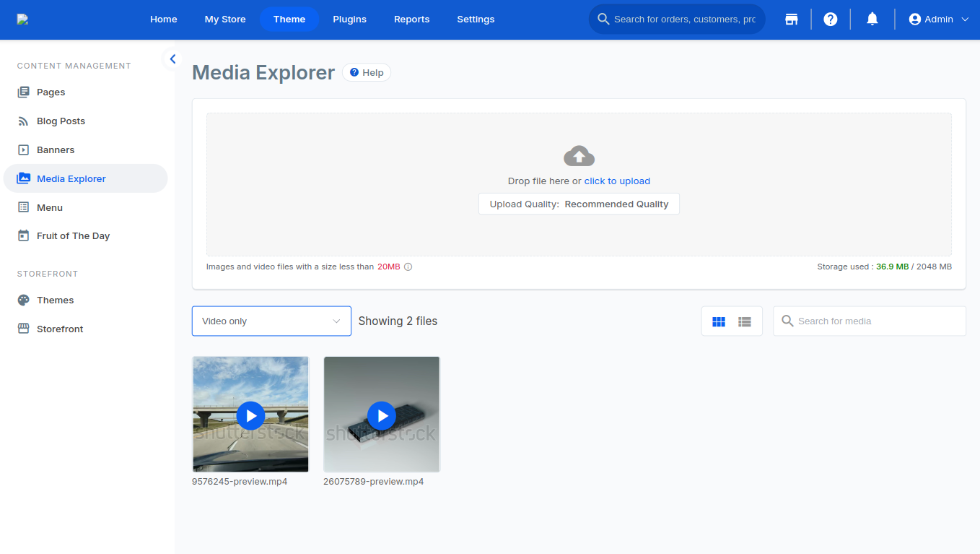Viewport: 980px width, 554px height.
Task: Open Banners in the sidebar
Action: pos(85,150)
